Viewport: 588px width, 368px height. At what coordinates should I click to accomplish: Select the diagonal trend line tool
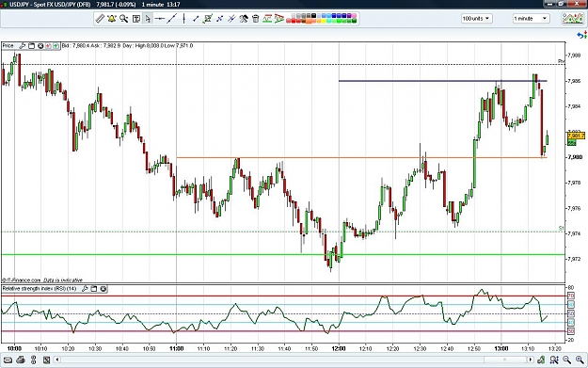pos(172,19)
